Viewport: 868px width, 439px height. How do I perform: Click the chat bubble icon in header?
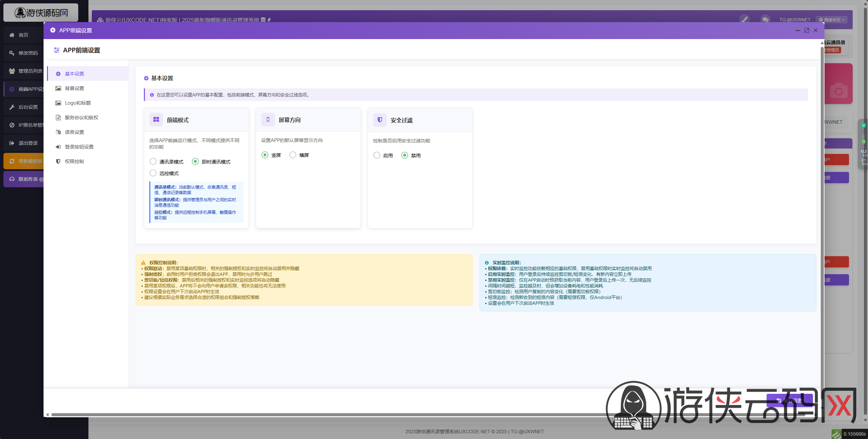[765, 19]
